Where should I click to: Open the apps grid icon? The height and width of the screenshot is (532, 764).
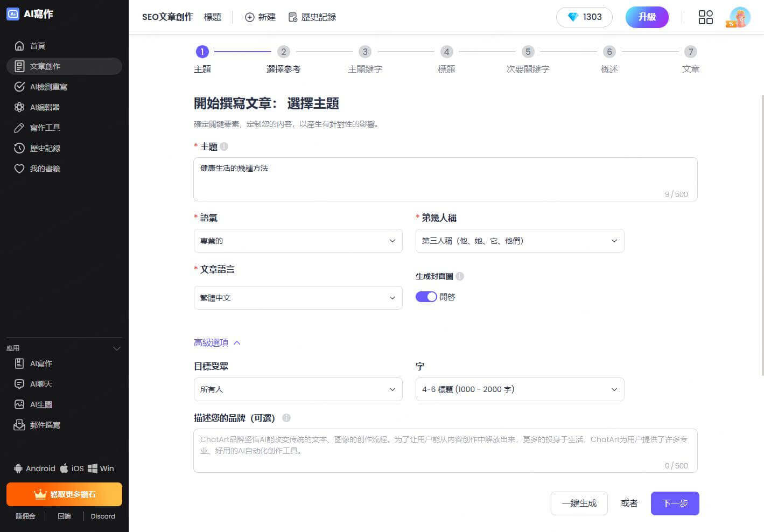coord(705,17)
